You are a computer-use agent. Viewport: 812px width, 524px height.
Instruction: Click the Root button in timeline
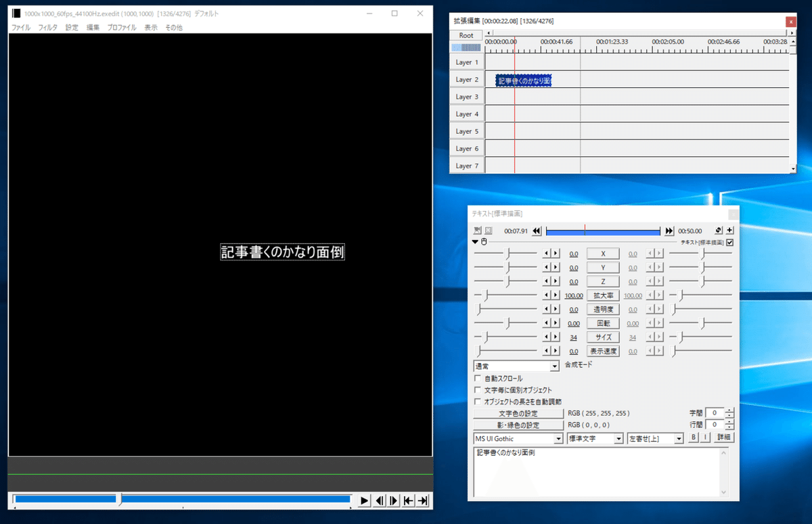[x=466, y=35]
